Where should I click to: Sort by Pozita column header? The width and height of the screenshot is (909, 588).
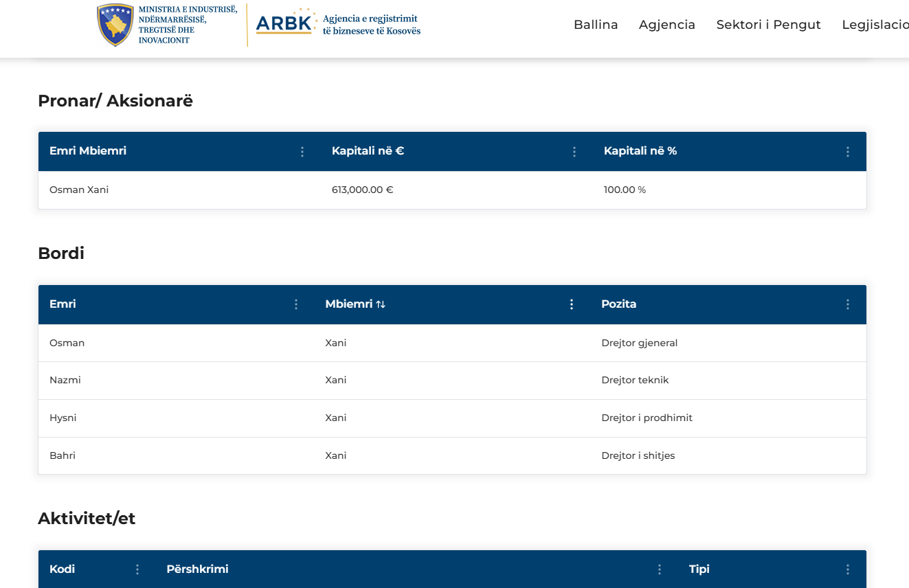618,304
